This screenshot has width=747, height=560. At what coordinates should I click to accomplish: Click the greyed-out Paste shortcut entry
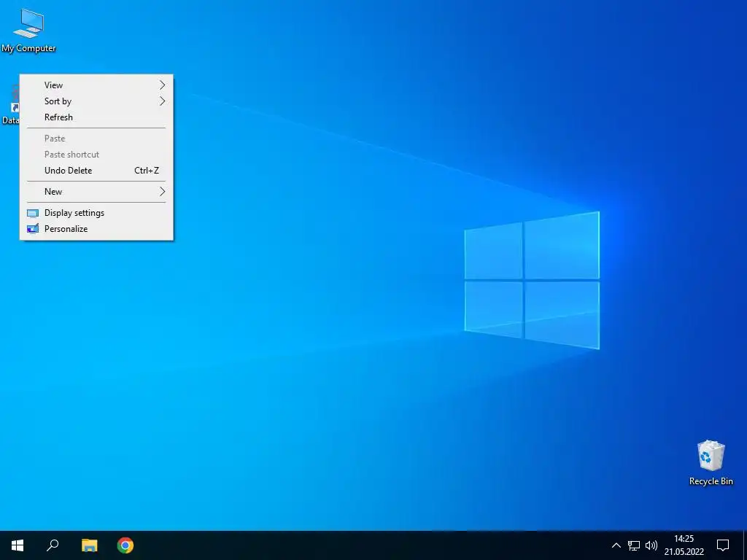96,155
